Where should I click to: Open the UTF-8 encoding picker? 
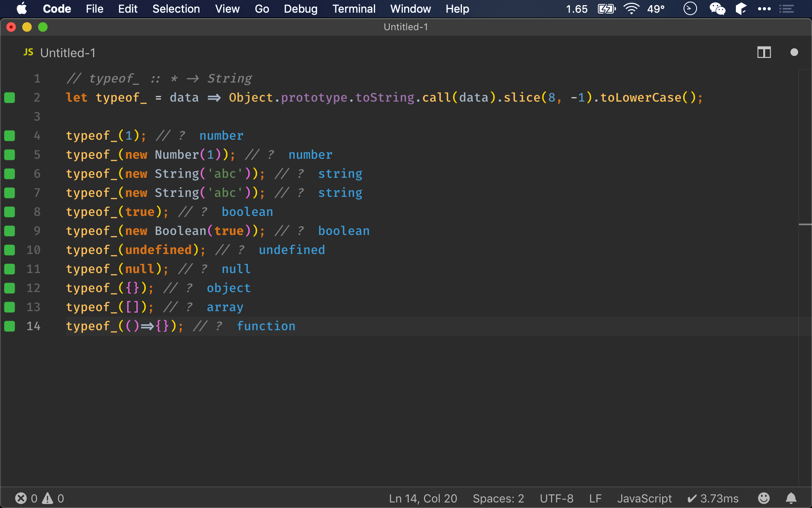(x=556, y=498)
